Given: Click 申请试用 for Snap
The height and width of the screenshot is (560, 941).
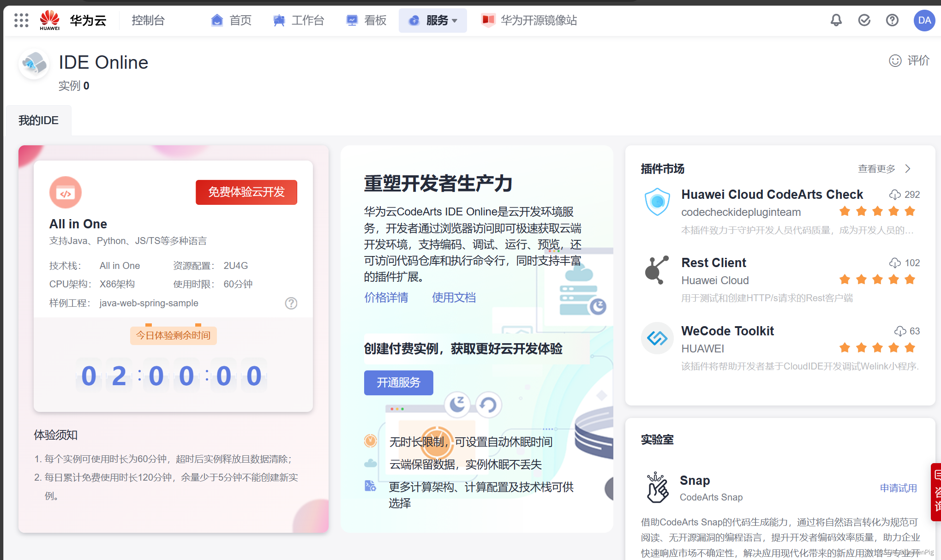Looking at the screenshot, I should point(898,488).
